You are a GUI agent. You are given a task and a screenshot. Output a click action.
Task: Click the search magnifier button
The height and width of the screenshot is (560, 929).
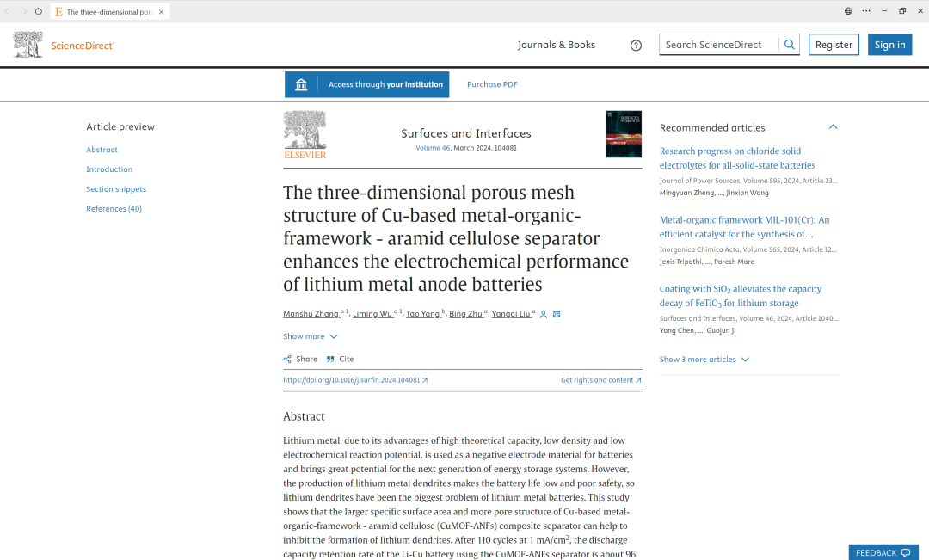pyautogui.click(x=789, y=45)
